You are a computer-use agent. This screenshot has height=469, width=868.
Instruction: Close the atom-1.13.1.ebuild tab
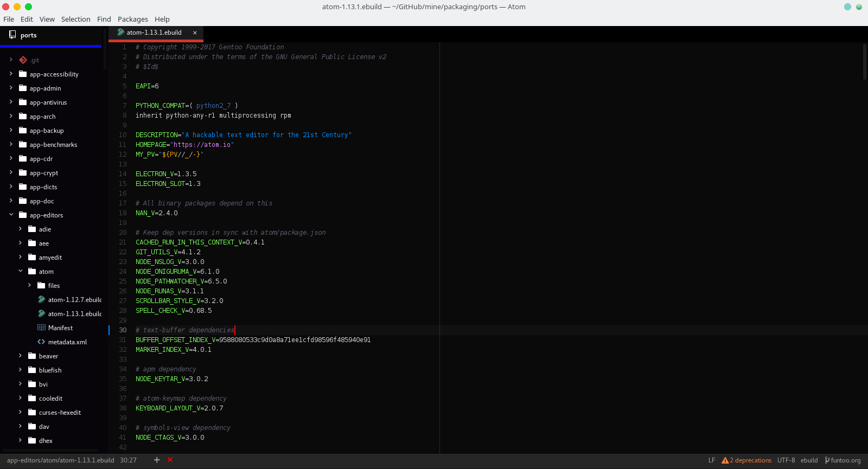195,33
